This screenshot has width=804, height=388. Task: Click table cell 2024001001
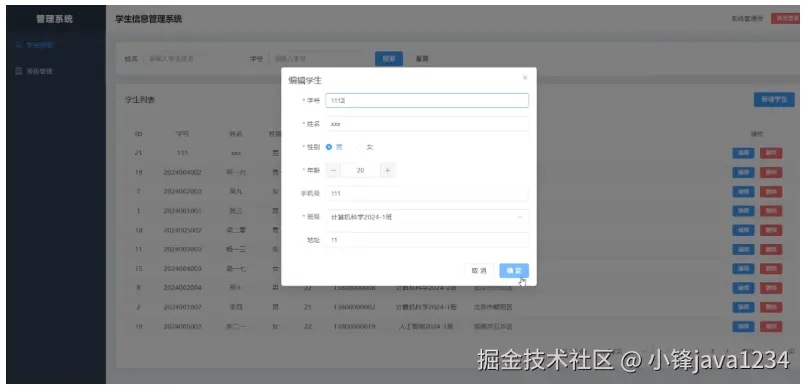(183, 211)
